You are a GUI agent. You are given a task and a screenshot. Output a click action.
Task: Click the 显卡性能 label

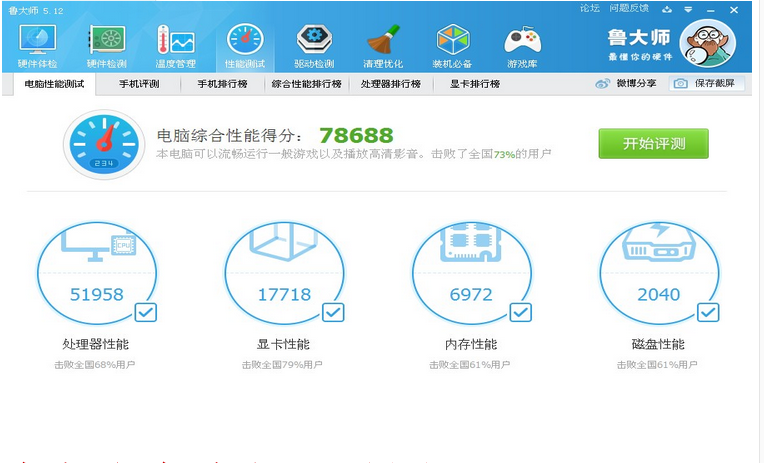[283, 345]
